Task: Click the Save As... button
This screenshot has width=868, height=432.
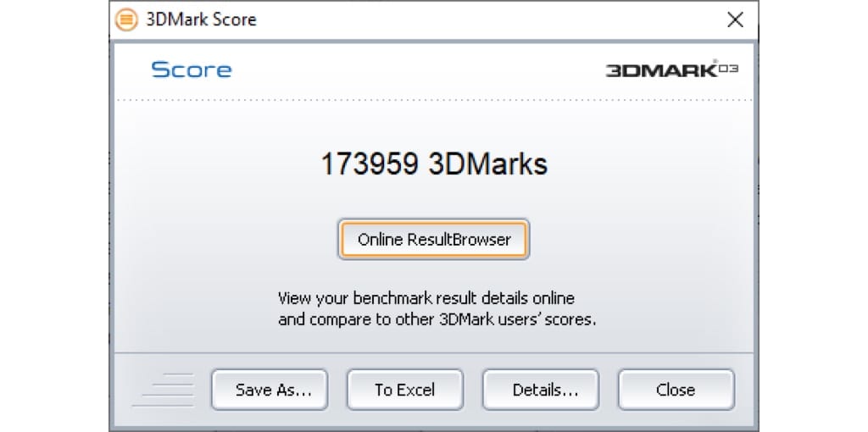Action: click(x=270, y=390)
